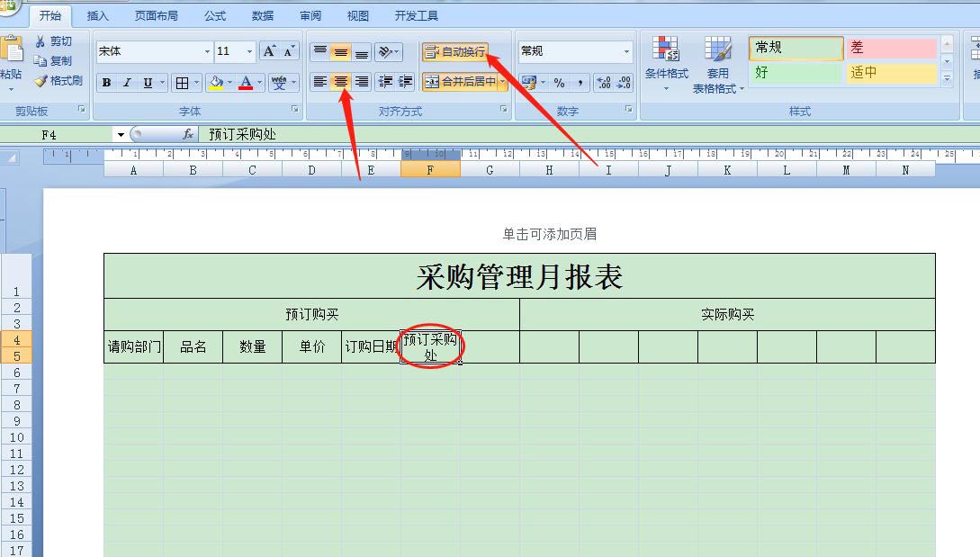This screenshot has height=557, width=980.
Task: Select the red 差 cell style swatch
Action: tap(890, 48)
